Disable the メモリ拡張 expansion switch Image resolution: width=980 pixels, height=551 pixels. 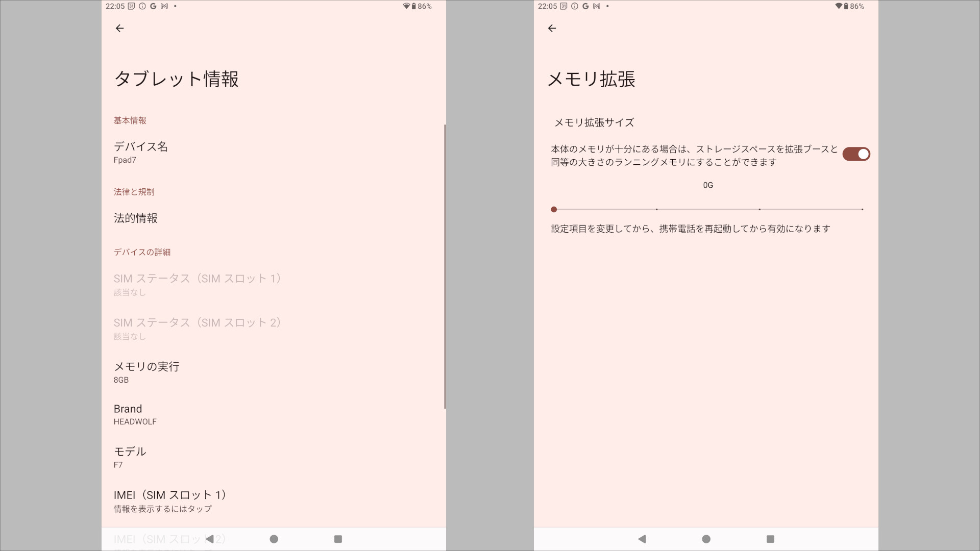(x=856, y=154)
